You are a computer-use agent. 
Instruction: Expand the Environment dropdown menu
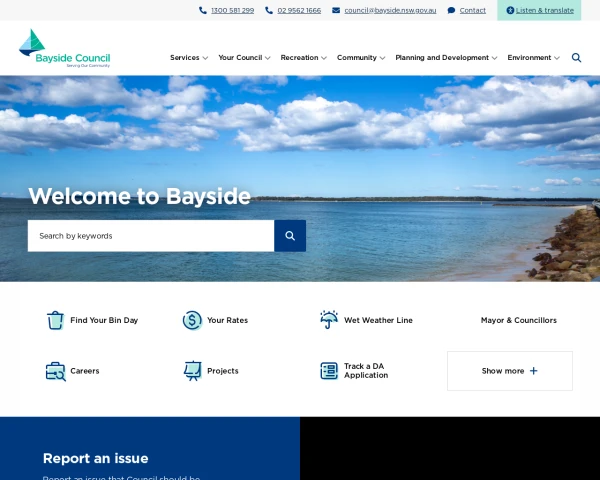(x=533, y=58)
